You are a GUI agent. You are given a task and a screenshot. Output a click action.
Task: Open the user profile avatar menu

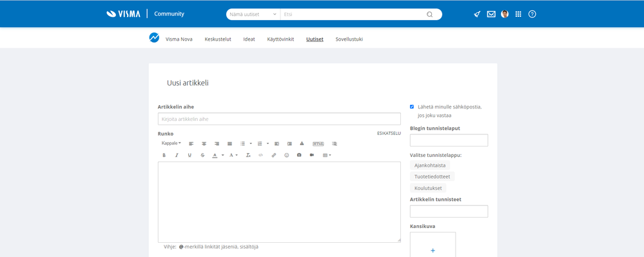[x=505, y=14]
